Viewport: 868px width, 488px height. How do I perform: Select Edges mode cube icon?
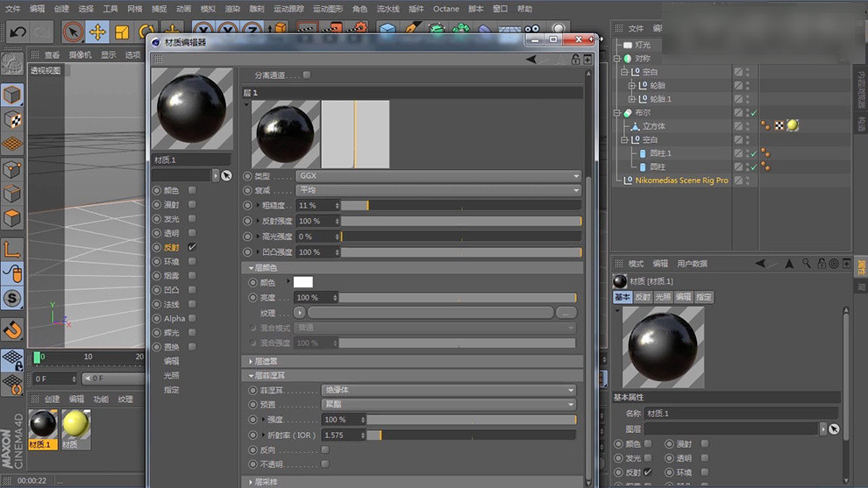[12, 194]
